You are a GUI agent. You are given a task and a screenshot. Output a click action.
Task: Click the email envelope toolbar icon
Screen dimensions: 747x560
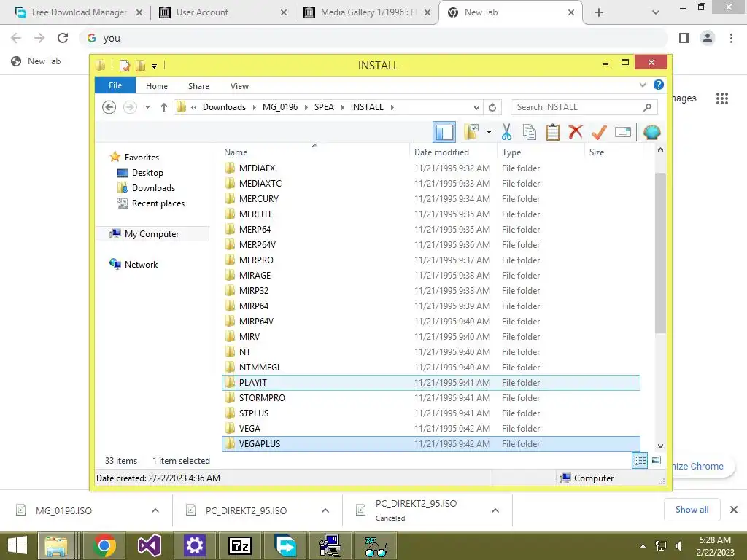(x=623, y=132)
